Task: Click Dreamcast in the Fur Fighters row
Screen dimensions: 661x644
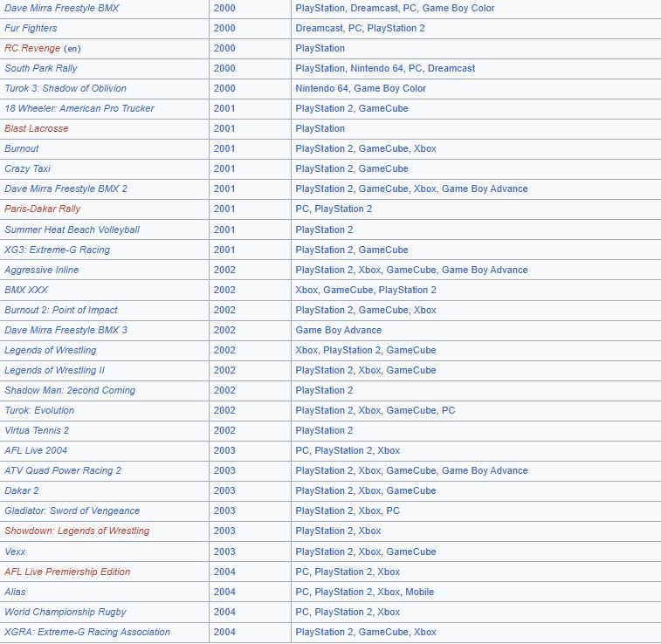Action: (x=319, y=28)
